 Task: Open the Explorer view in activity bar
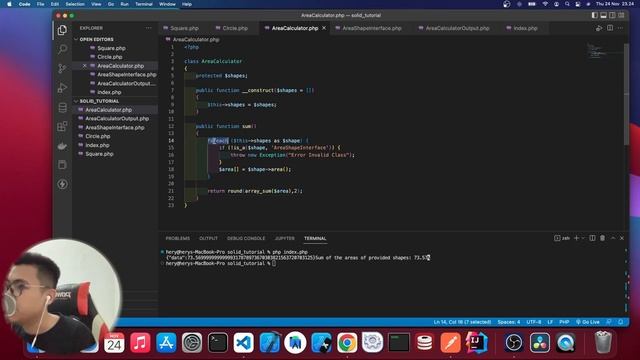(62, 30)
